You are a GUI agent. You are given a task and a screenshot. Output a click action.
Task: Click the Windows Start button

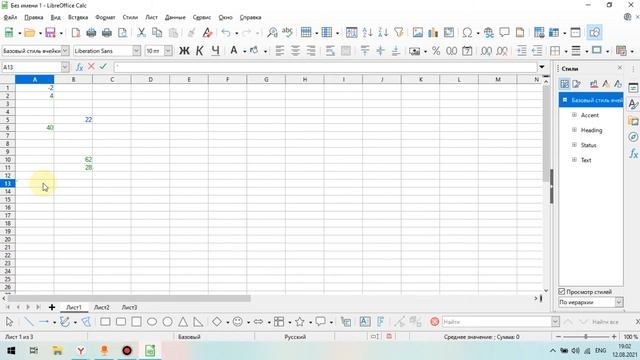pos(11,351)
